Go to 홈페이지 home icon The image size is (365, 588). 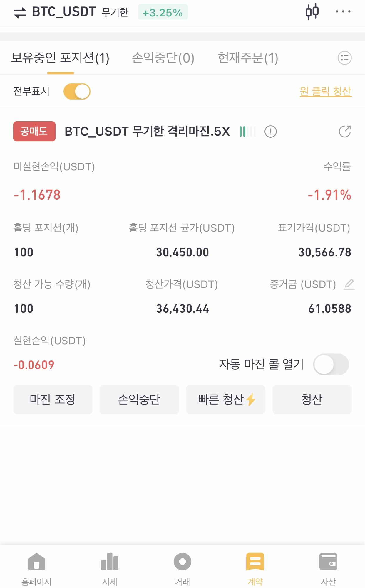tap(36, 569)
